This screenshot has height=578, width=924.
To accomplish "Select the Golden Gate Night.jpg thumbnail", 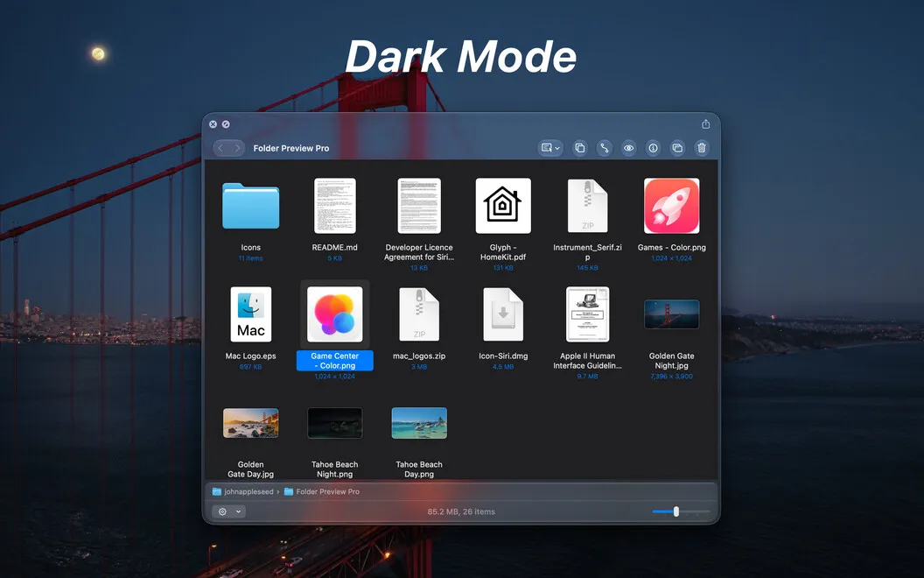I will click(x=672, y=314).
